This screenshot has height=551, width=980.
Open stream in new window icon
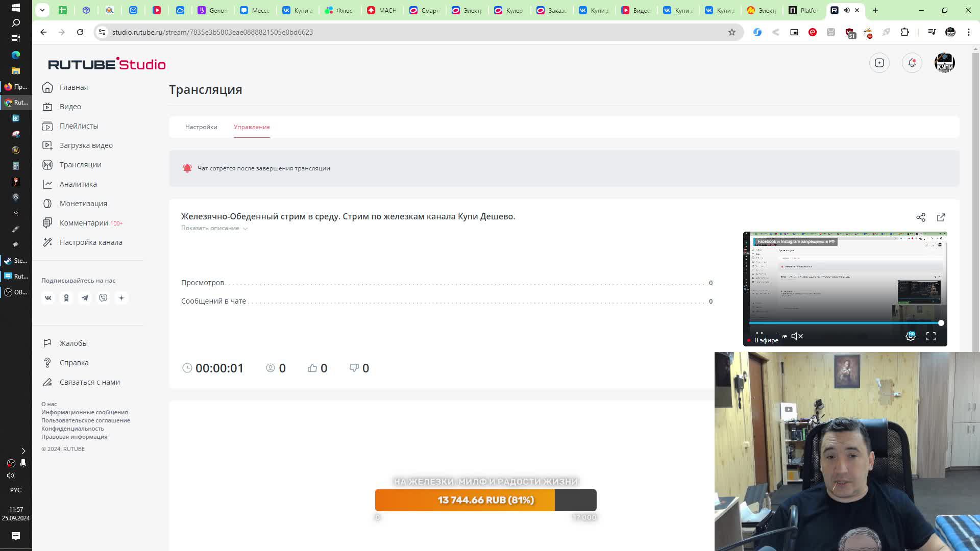(x=941, y=217)
